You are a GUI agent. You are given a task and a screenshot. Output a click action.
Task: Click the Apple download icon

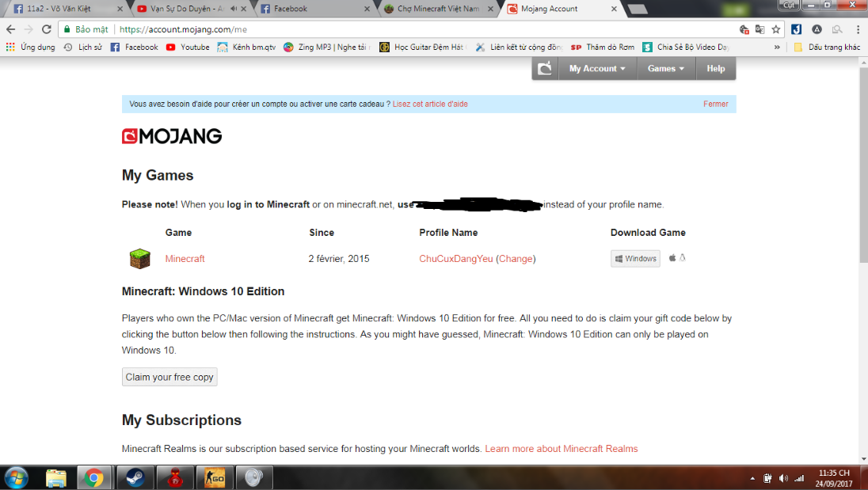pyautogui.click(x=672, y=258)
